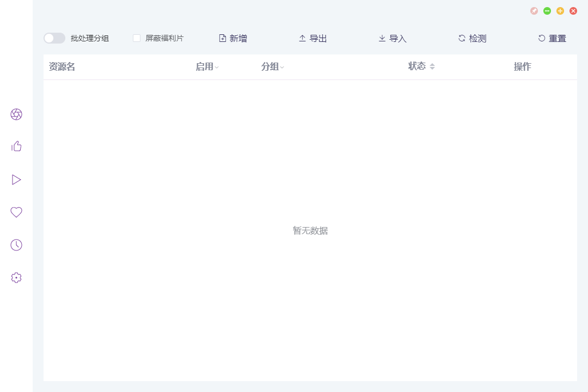Click the 暂无数据 empty-state text

[310, 231]
